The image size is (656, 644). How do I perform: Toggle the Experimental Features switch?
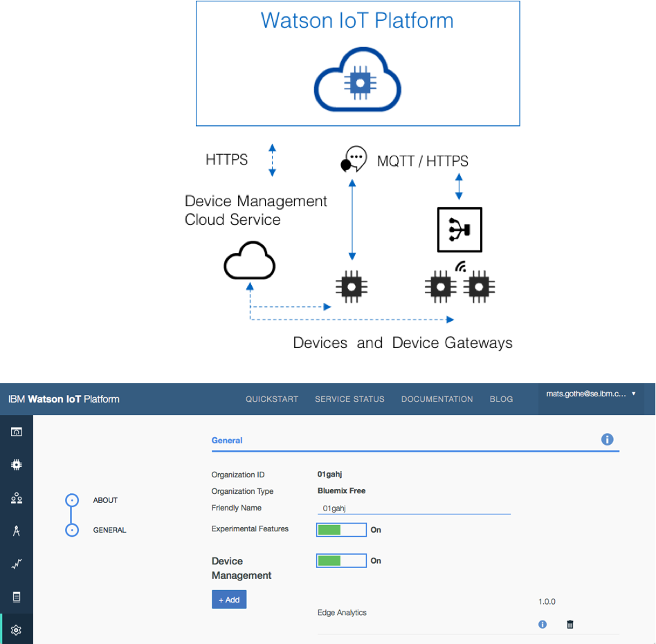[341, 530]
